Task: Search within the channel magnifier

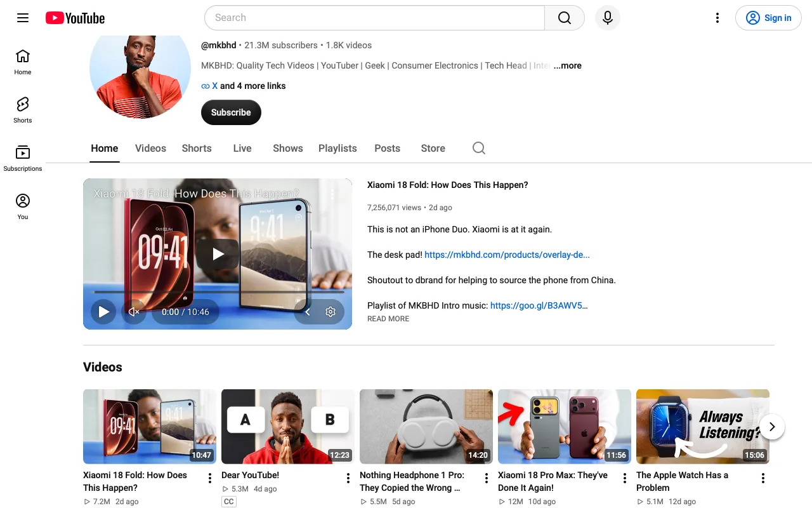Action: (479, 148)
